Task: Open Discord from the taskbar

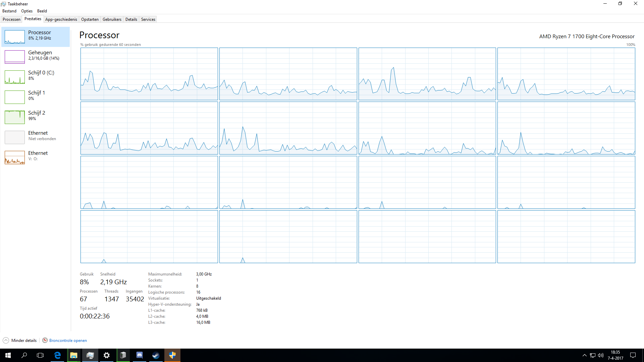Action: 140,355
